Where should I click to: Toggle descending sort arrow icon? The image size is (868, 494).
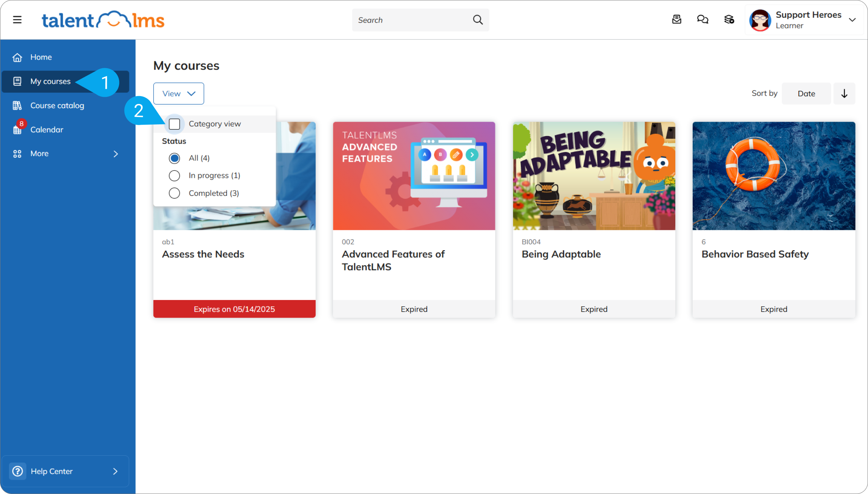tap(844, 93)
